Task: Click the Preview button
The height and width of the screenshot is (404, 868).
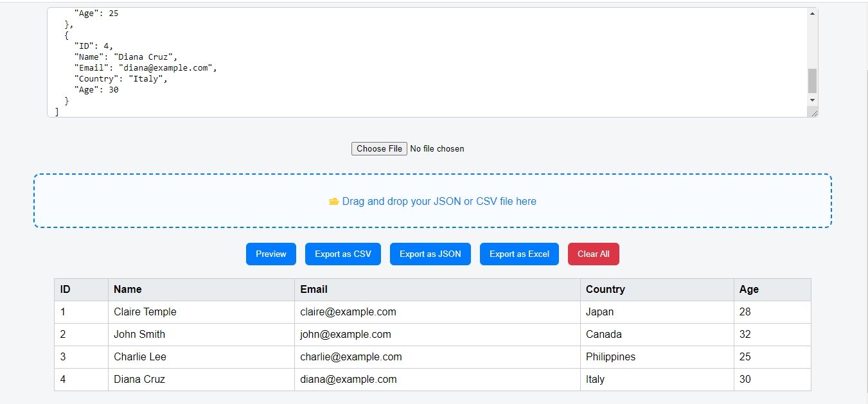Action: (270, 254)
